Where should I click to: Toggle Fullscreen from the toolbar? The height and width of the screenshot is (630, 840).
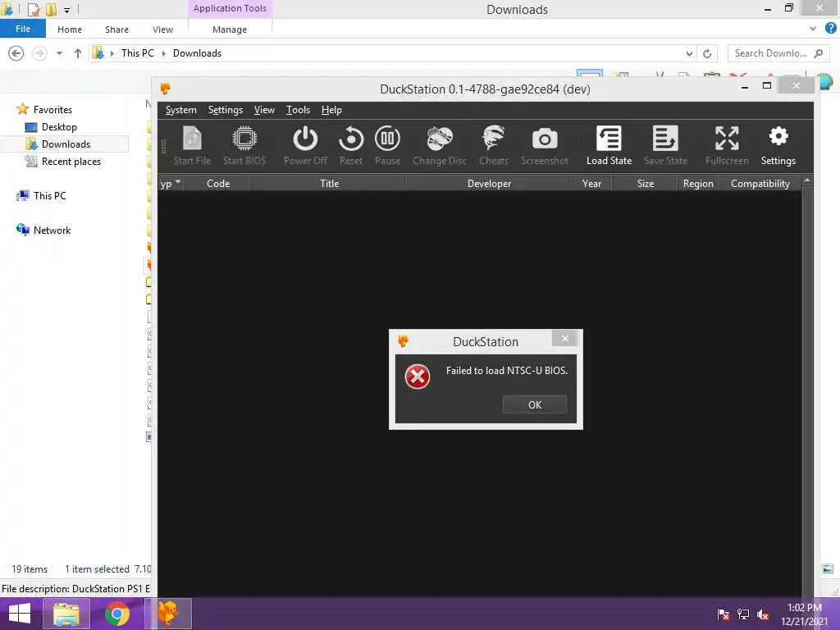point(727,145)
